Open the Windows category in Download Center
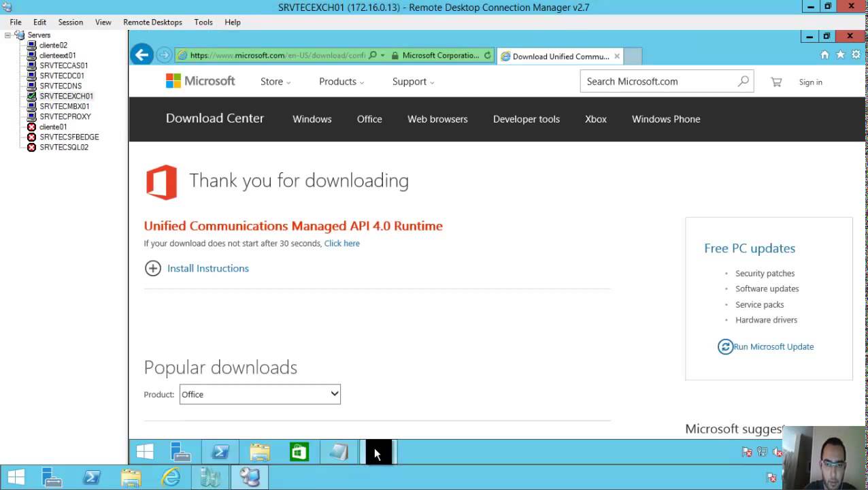 point(312,119)
